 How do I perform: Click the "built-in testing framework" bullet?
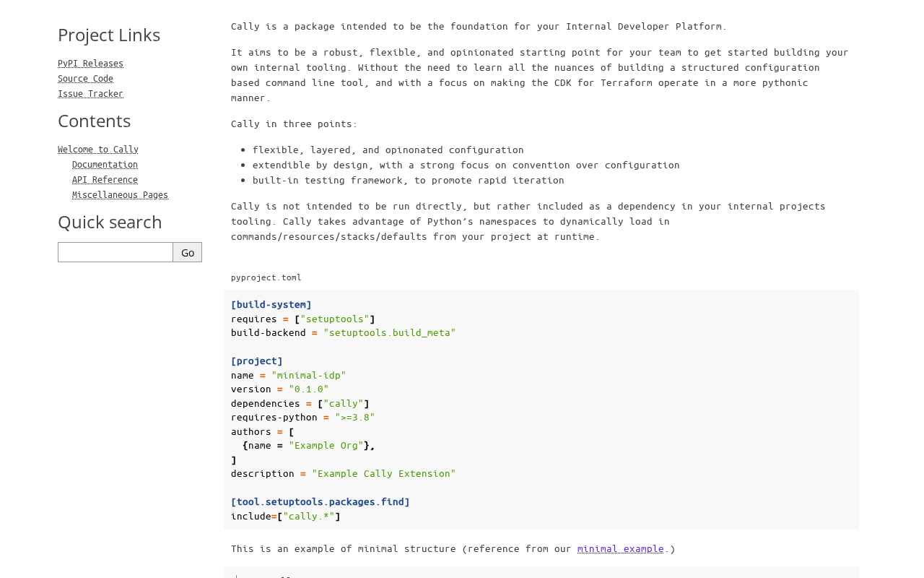tap(409, 180)
